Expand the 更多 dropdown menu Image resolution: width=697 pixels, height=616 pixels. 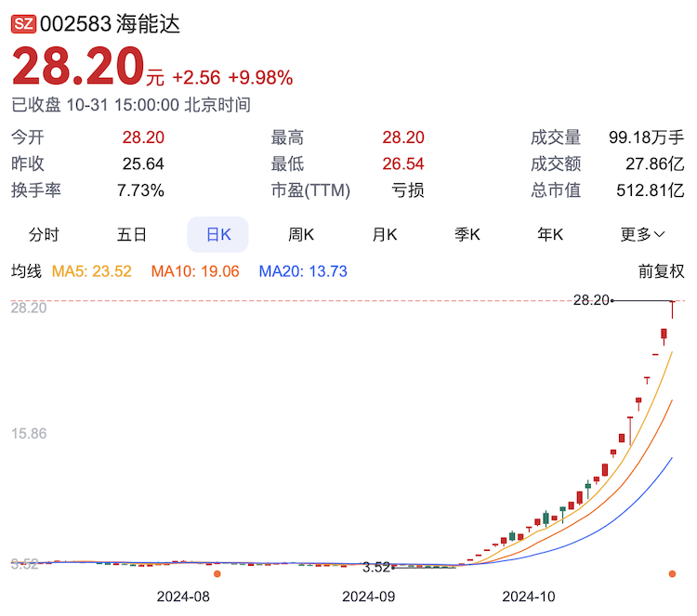(x=642, y=234)
